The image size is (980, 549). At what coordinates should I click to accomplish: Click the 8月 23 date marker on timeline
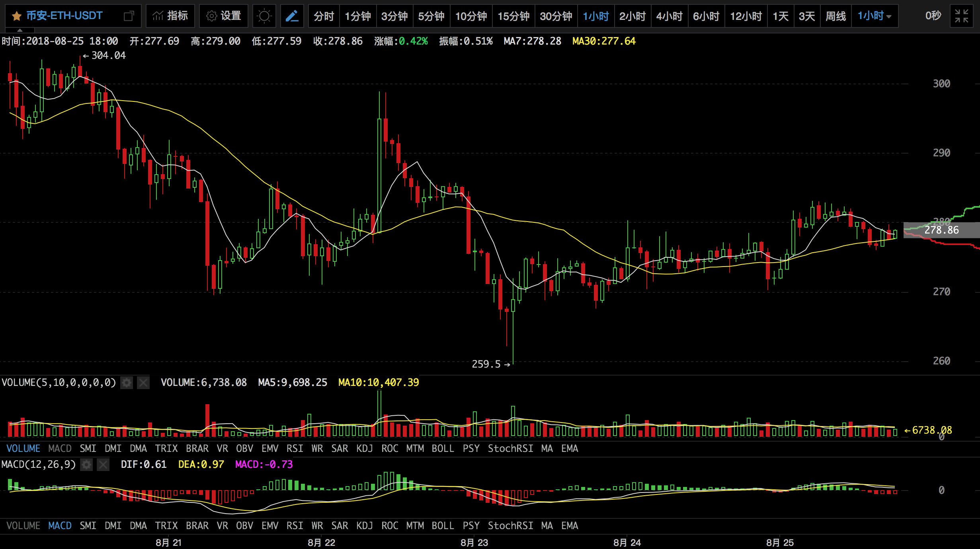pos(474,543)
